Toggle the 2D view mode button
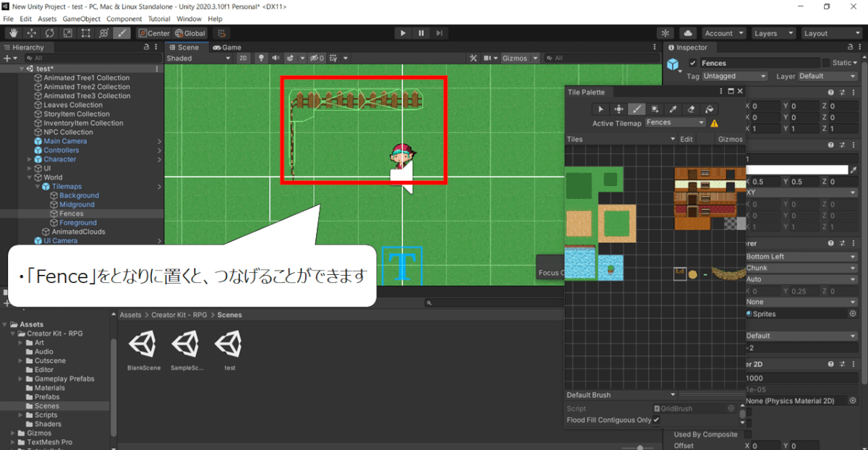The height and width of the screenshot is (450, 868). tap(244, 58)
